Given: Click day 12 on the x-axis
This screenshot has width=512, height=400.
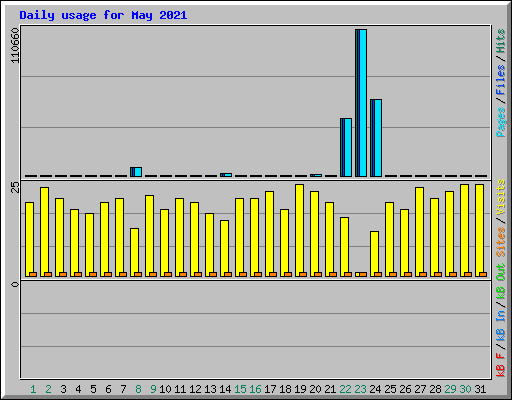Looking at the screenshot, I should tap(195, 389).
